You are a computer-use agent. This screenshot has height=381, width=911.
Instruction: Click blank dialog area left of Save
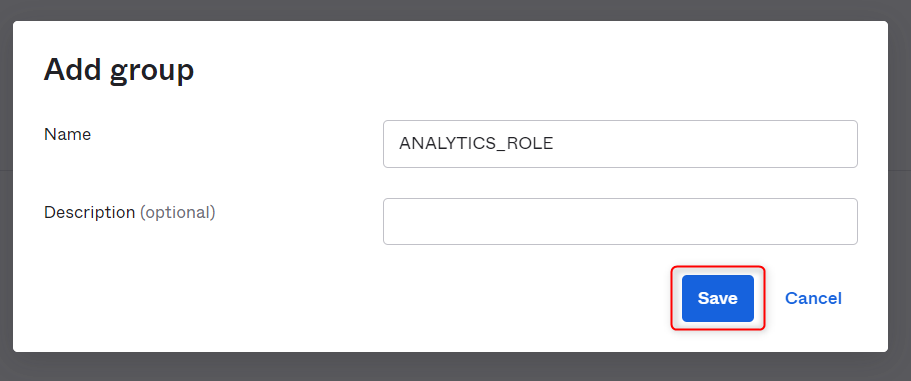click(349, 298)
